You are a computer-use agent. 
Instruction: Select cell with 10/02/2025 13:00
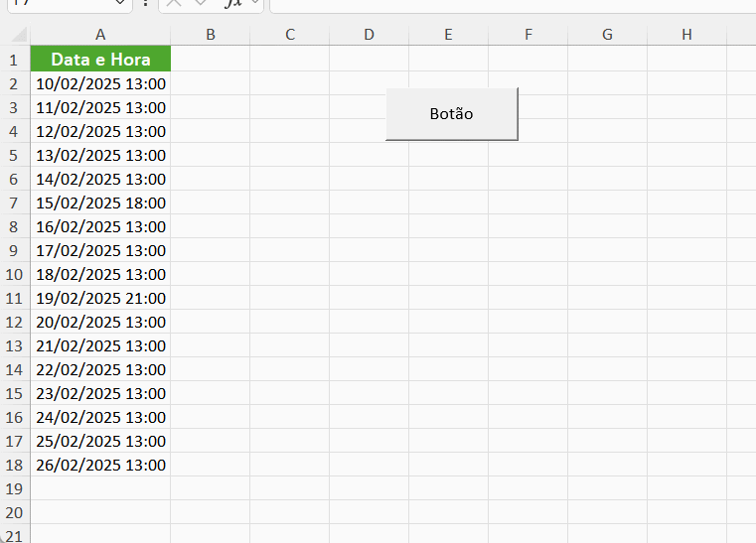[100, 83]
